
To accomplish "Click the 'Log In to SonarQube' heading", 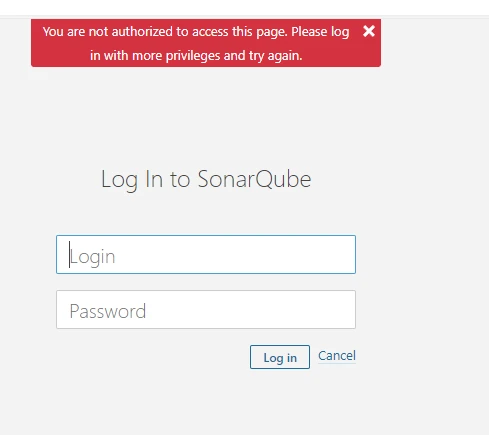I will 206,179.
